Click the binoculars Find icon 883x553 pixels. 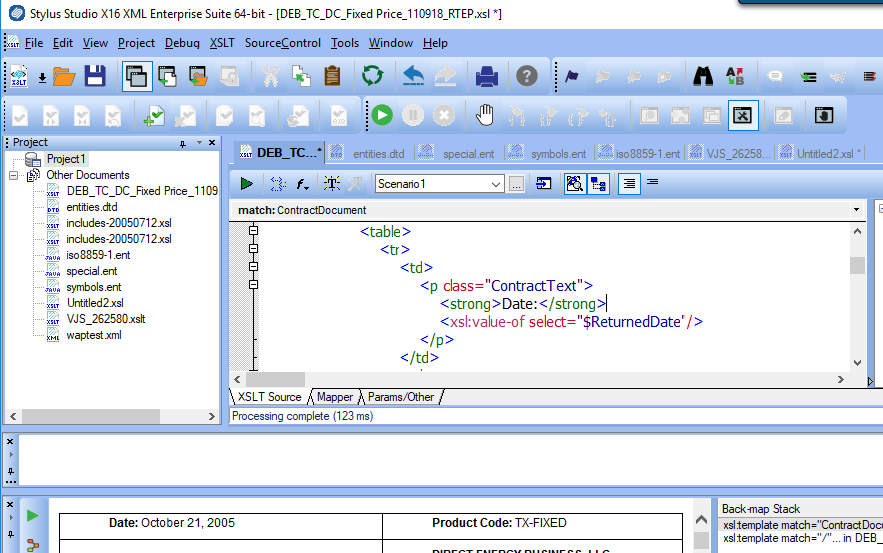click(x=704, y=77)
